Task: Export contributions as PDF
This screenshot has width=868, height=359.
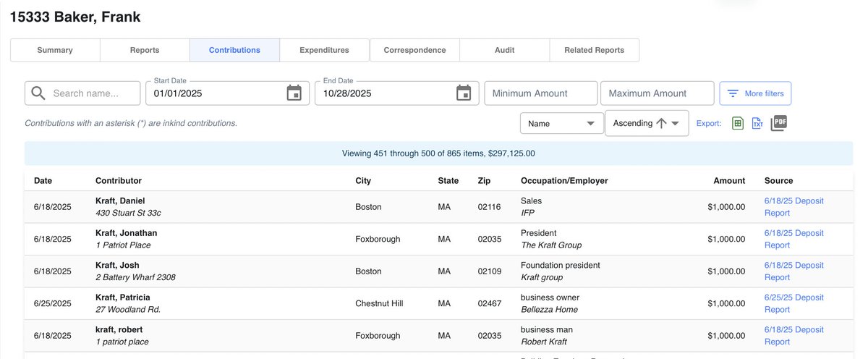Action: (779, 122)
